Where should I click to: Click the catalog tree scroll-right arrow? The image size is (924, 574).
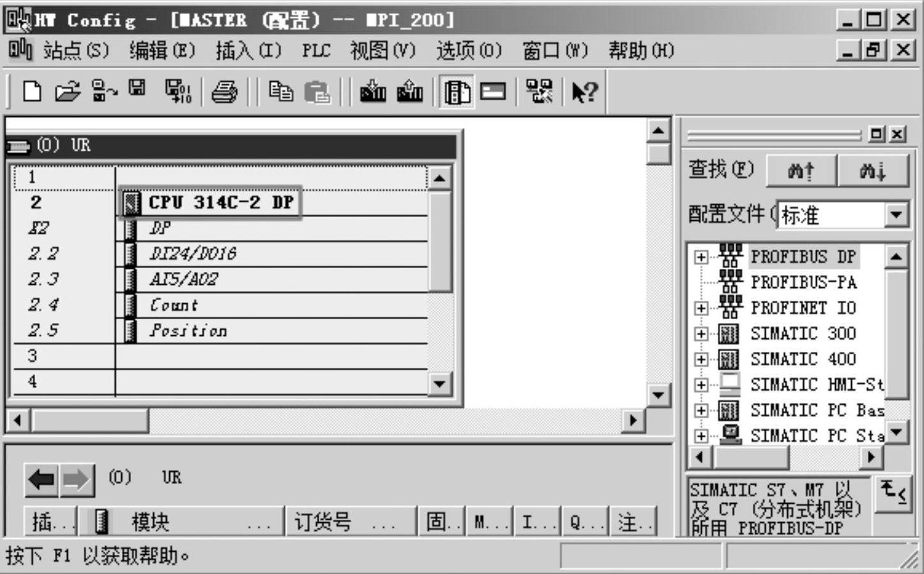pyautogui.click(x=871, y=457)
